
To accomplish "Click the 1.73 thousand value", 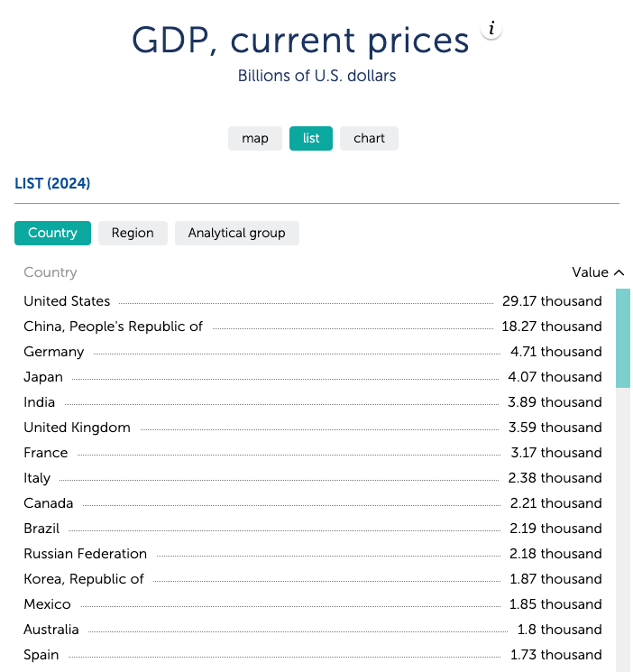I will click(x=556, y=655).
